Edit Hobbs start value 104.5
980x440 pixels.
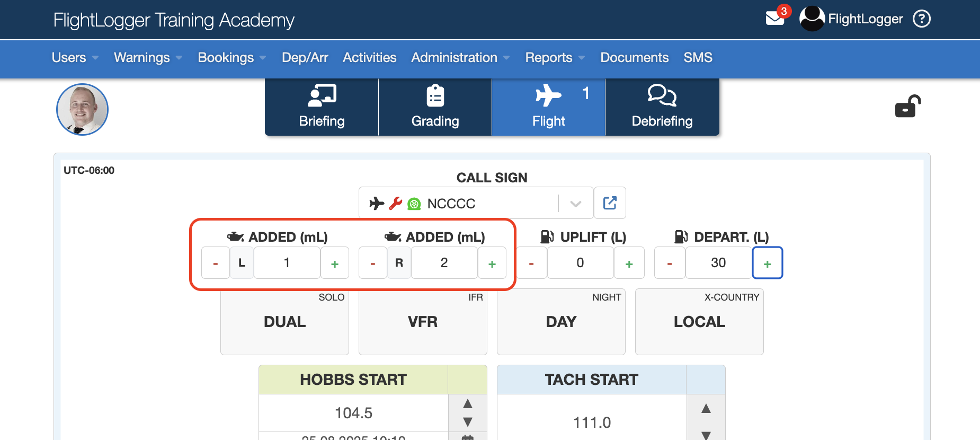click(x=353, y=413)
